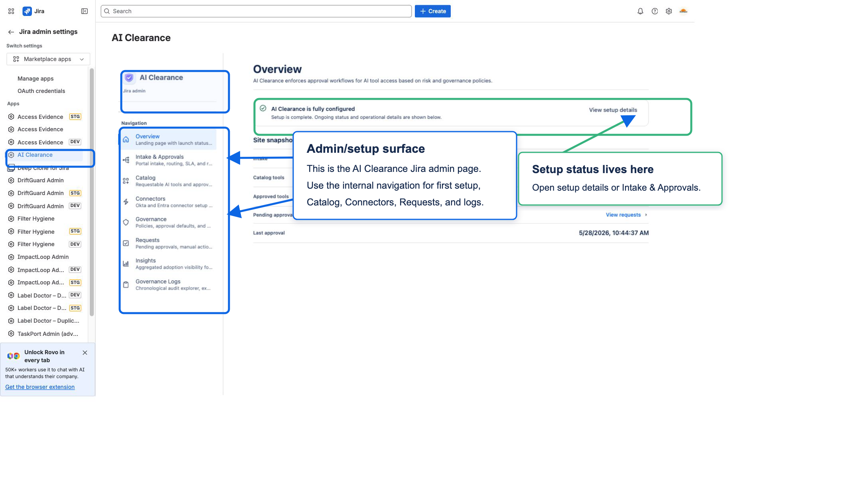Click the AI Clearance page title
Image resolution: width=868 pixels, height=495 pixels.
pos(141,38)
